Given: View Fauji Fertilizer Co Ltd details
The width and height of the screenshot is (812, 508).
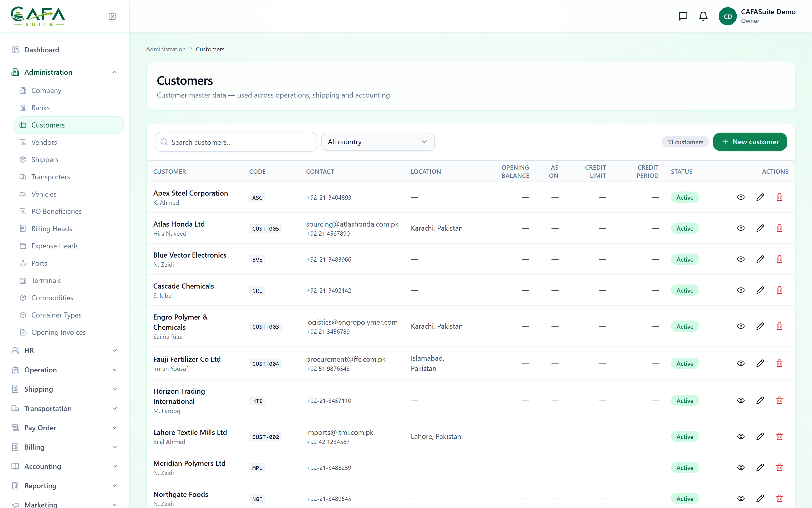Looking at the screenshot, I should [741, 363].
